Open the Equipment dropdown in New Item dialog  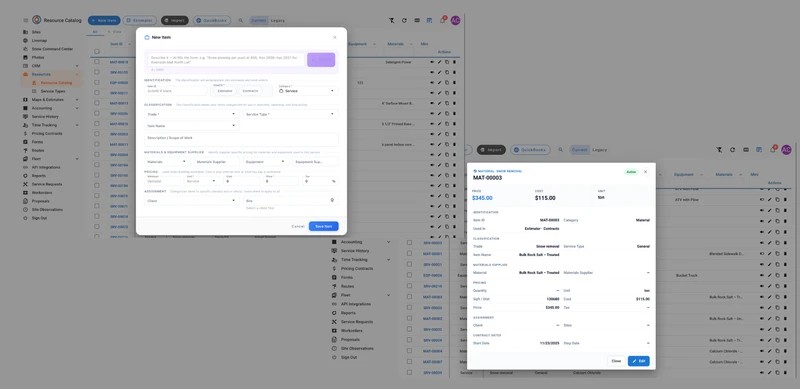point(265,162)
